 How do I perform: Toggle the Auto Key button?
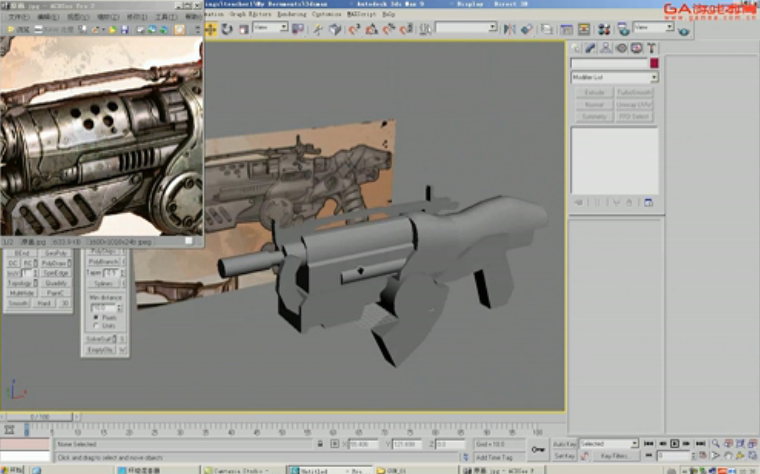pos(565,444)
